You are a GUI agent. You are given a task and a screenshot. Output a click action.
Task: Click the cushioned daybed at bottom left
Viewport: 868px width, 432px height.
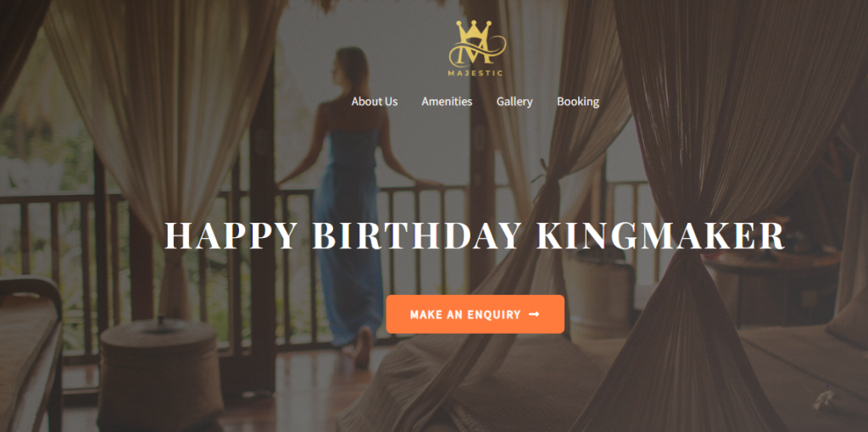tap(31, 354)
